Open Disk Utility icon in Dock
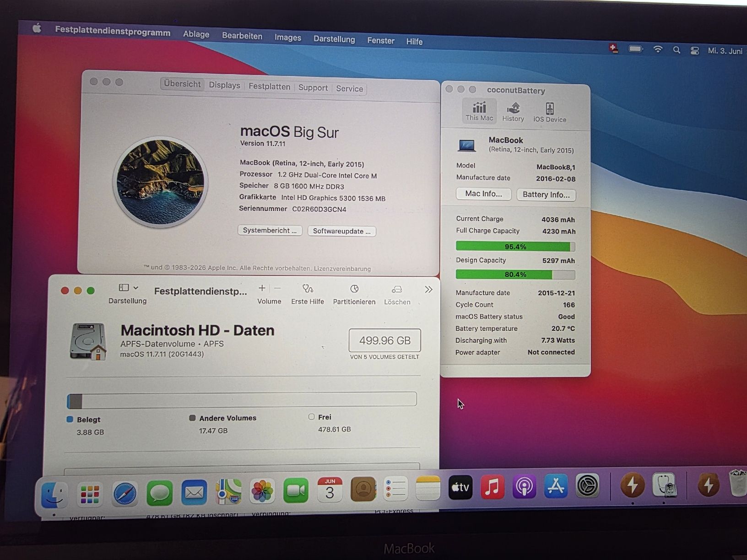 (664, 485)
